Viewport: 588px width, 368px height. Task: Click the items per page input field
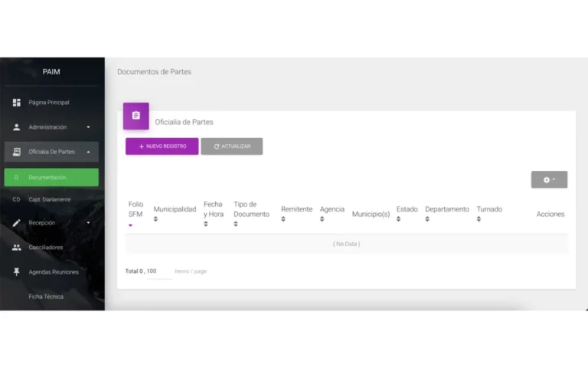pos(159,271)
